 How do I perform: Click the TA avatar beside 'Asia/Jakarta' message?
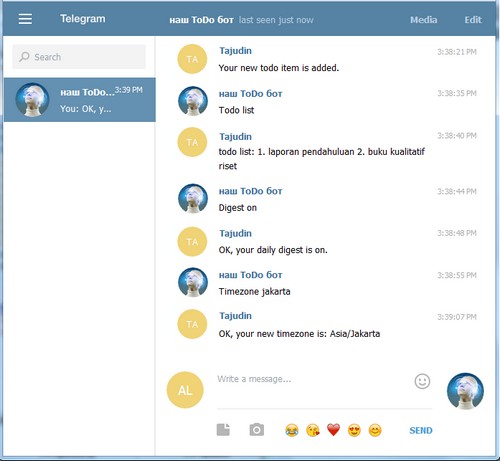click(x=192, y=324)
